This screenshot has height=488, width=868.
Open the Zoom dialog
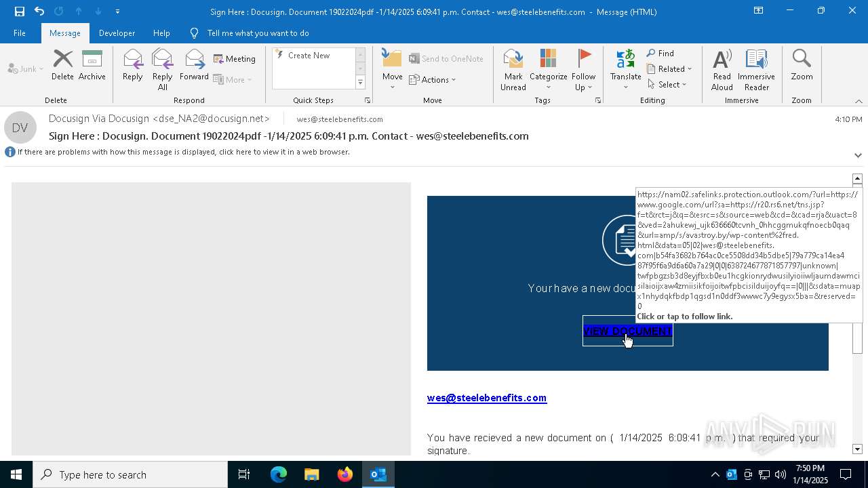(802, 65)
